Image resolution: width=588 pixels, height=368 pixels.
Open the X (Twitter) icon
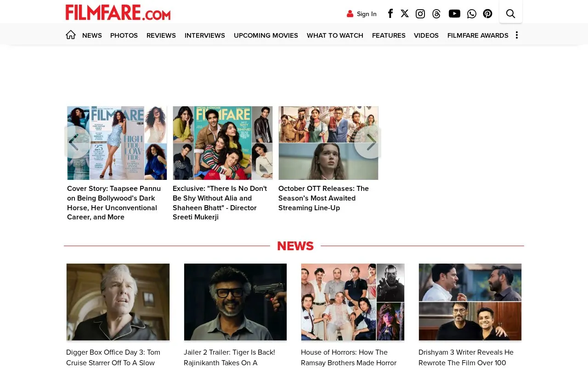405,13
